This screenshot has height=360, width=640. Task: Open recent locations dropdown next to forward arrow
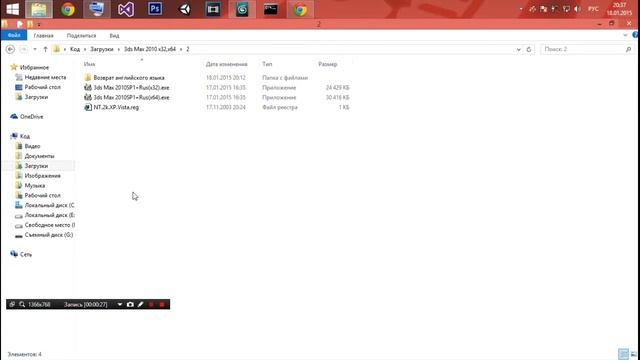click(x=35, y=49)
